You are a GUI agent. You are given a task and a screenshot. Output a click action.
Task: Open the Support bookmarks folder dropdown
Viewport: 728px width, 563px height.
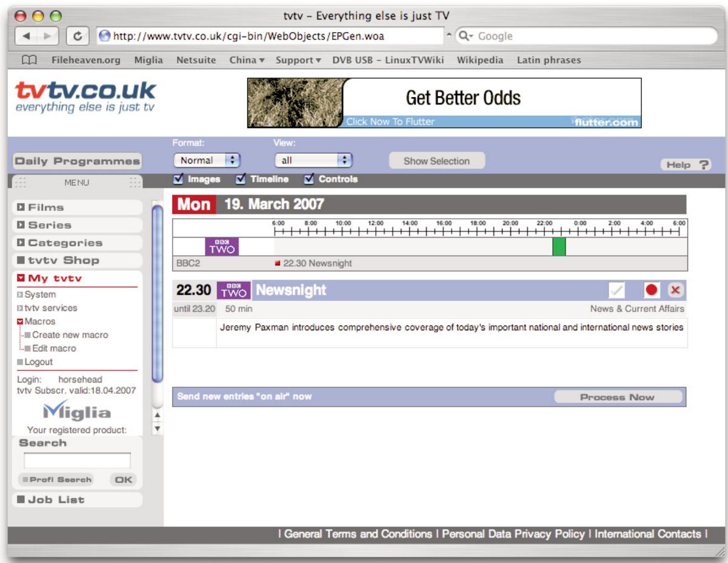(298, 60)
